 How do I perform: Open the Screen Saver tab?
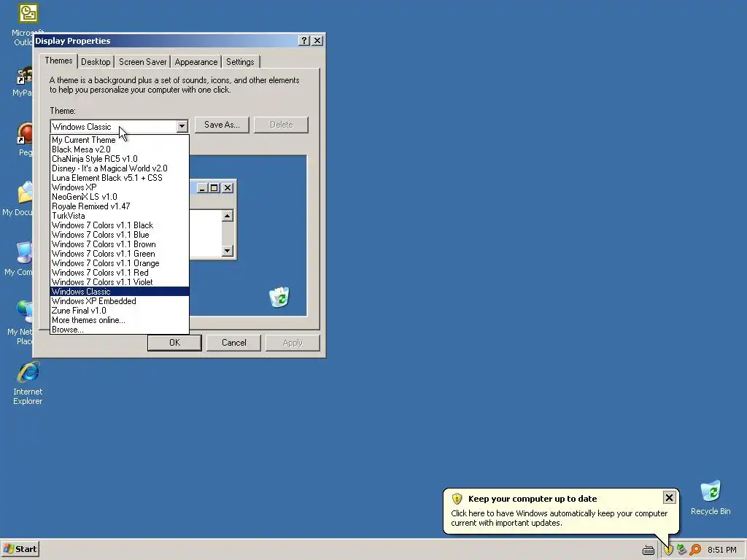[142, 62]
